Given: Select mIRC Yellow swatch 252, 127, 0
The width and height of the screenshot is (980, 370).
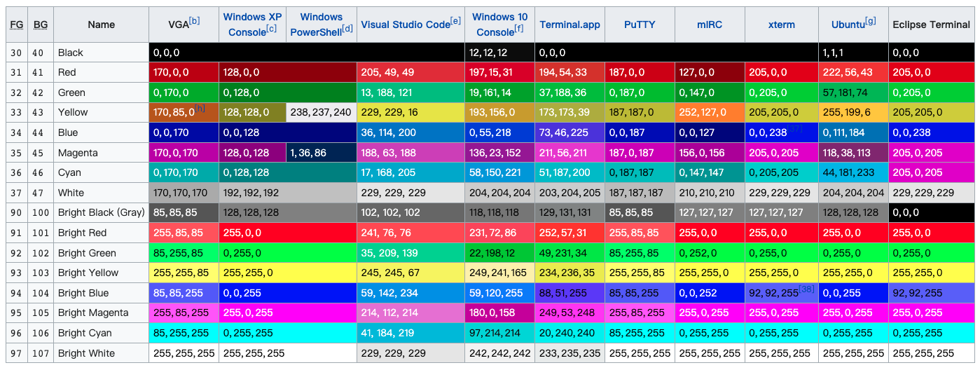Looking at the screenshot, I should (x=710, y=112).
